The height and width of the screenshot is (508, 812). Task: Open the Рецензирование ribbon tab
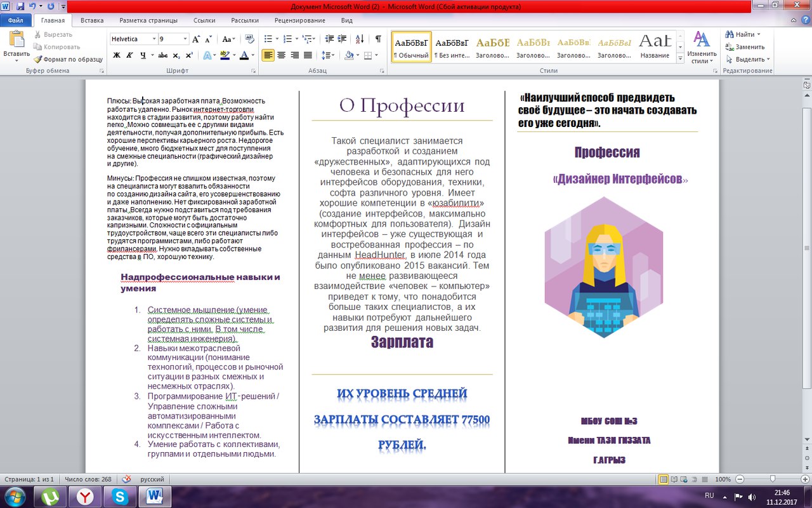tap(299, 20)
